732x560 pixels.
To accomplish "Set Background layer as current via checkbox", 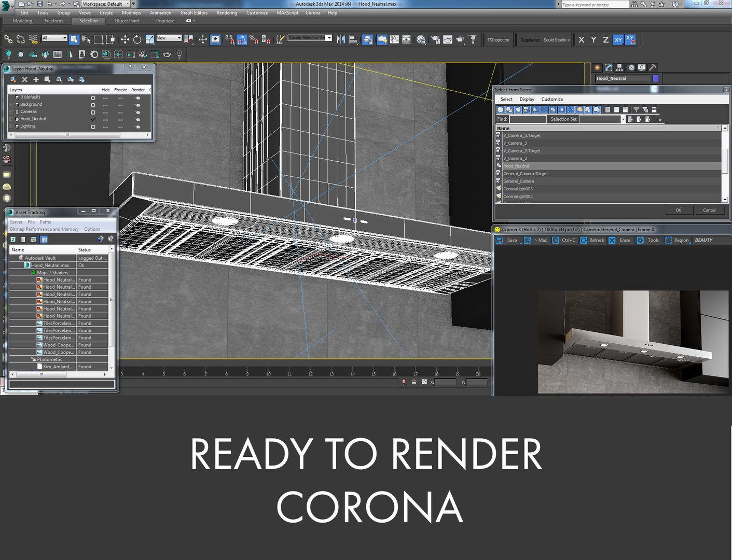I will (93, 105).
